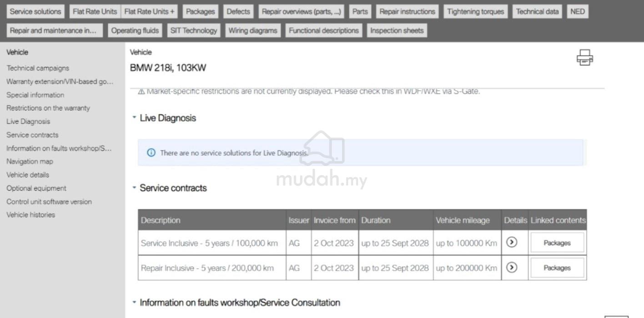Open Inspection sheets tab
This screenshot has height=318, width=644.
tap(397, 31)
